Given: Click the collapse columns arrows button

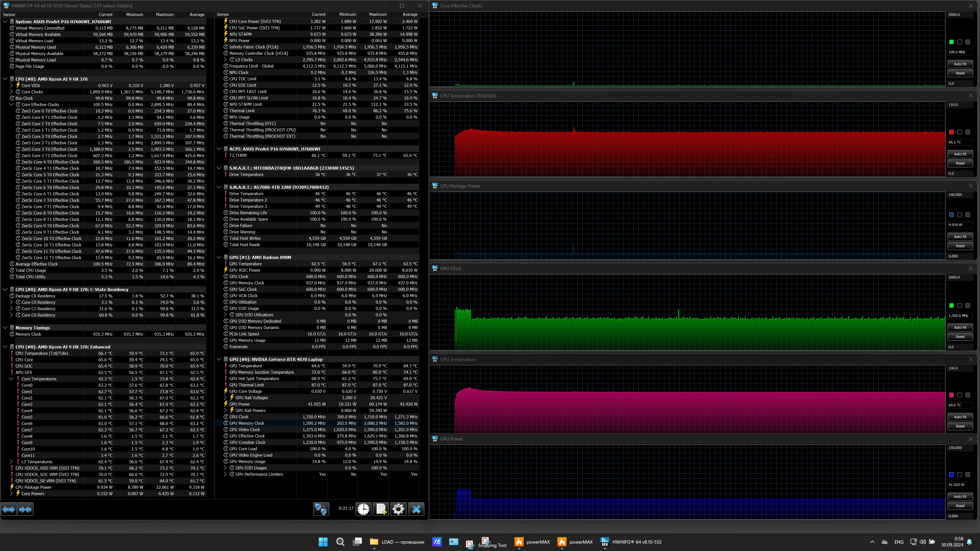Looking at the screenshot, I should pos(26,509).
